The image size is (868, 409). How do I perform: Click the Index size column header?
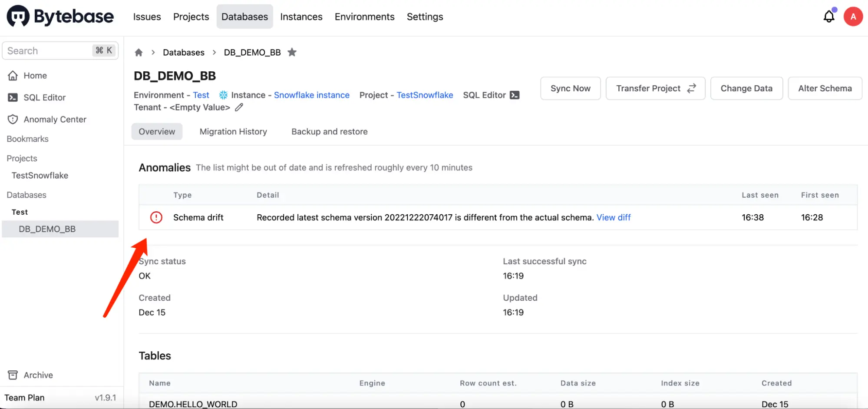tap(680, 383)
